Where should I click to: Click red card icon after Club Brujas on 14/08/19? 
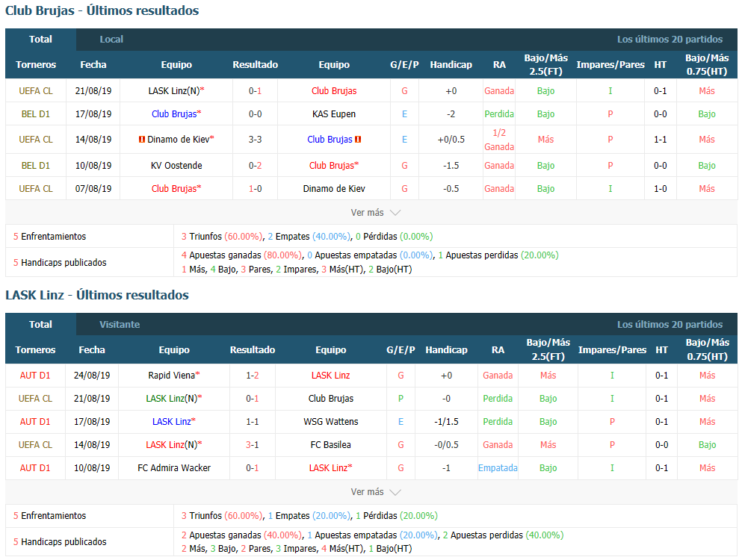(x=358, y=140)
